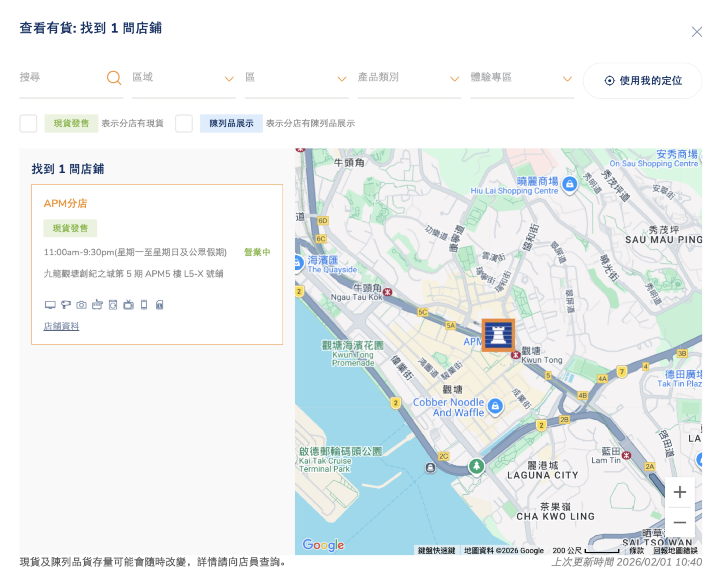Click the 找到 1 間店舖 list heading
Viewport: 720px width, 580px height.
[68, 169]
